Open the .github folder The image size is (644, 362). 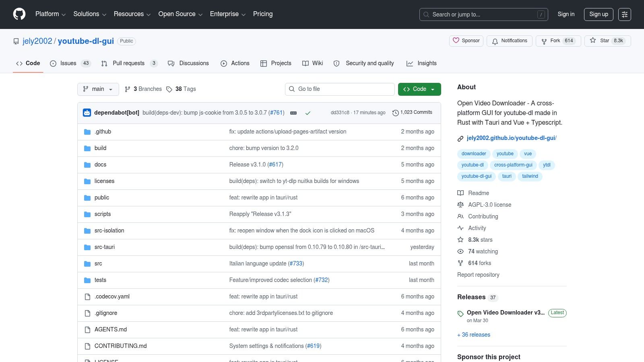pyautogui.click(x=103, y=132)
